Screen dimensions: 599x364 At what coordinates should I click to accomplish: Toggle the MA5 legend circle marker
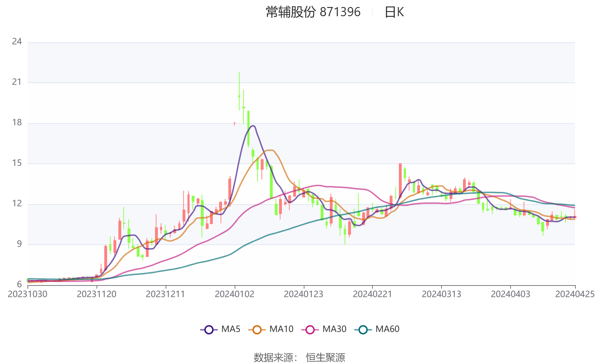(x=209, y=330)
